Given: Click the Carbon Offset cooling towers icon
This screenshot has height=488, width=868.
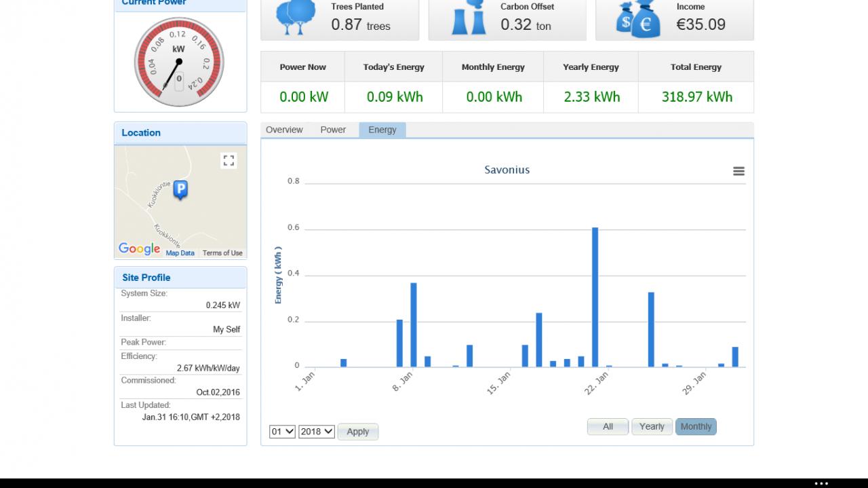Looking at the screenshot, I should [469, 18].
